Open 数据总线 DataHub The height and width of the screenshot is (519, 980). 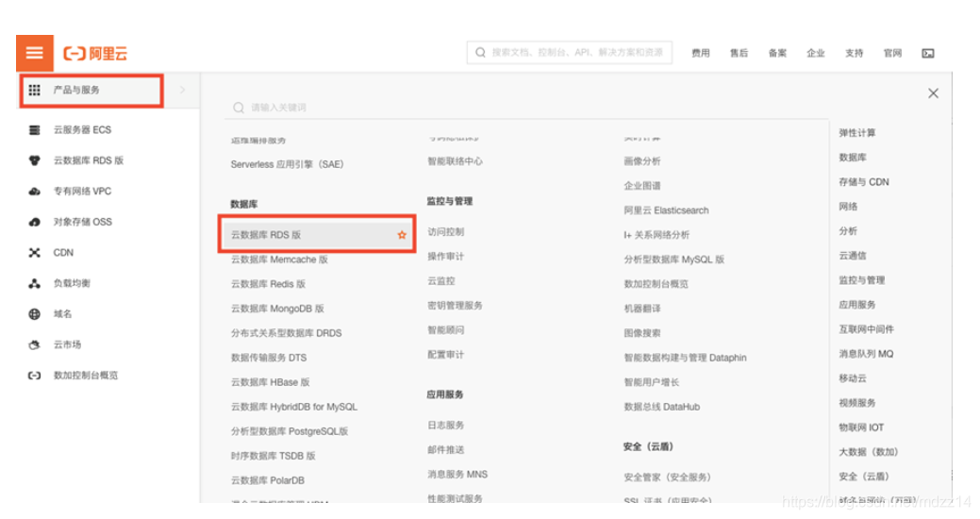pyautogui.click(x=662, y=407)
